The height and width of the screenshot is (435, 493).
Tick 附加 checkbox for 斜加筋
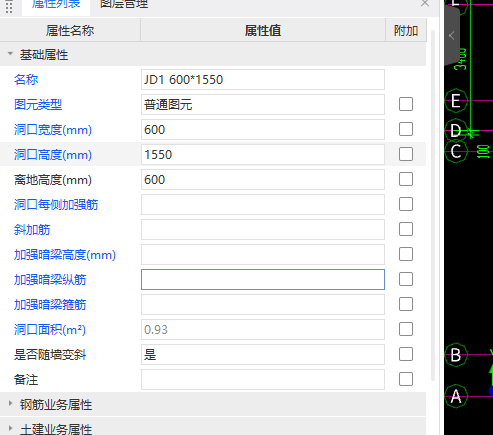[x=406, y=229]
